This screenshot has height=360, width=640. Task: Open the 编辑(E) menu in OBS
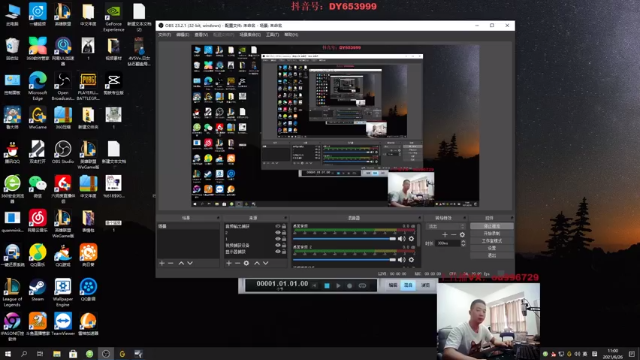tap(182, 35)
